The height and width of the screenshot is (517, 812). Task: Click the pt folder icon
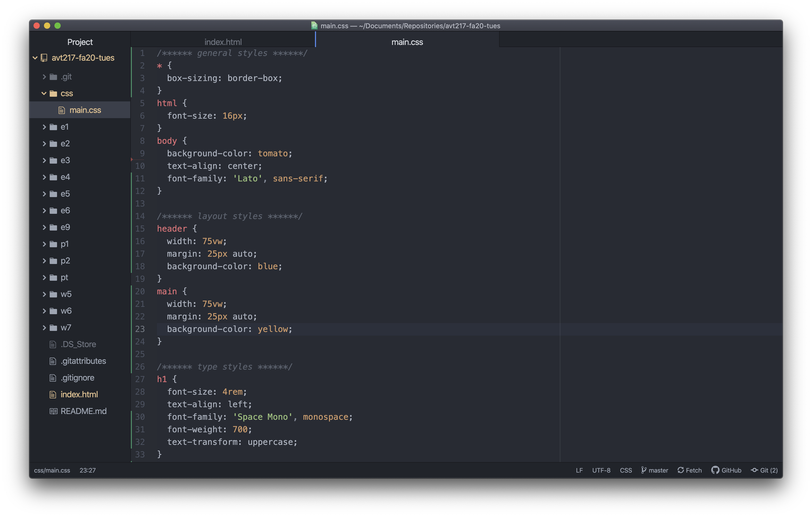[x=53, y=277]
